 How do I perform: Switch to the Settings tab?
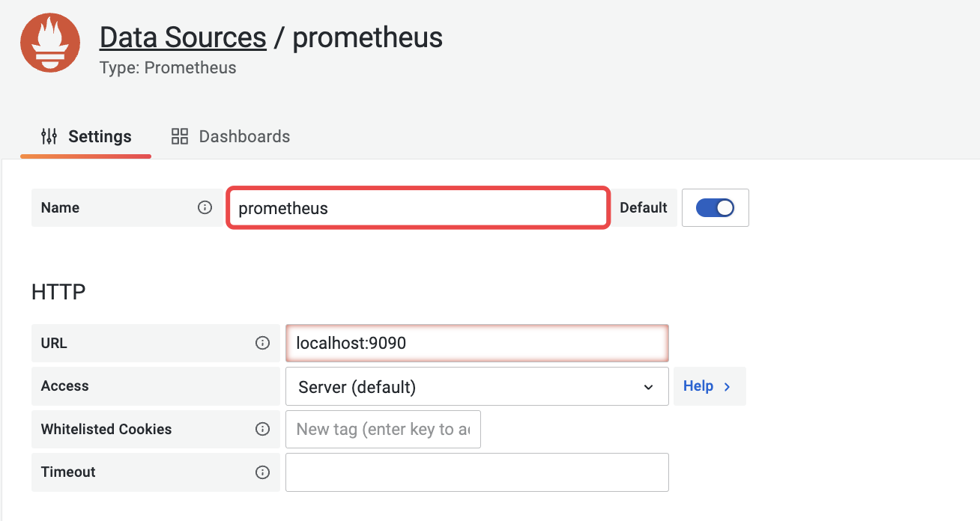click(86, 136)
